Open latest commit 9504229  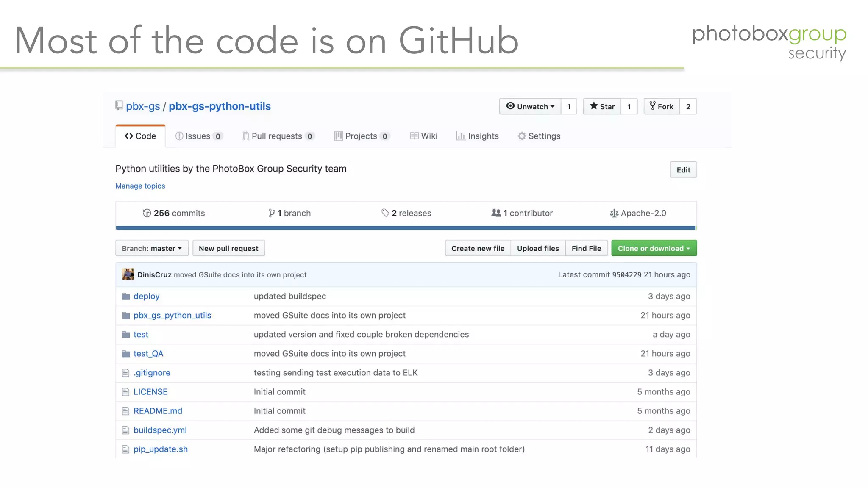627,275
